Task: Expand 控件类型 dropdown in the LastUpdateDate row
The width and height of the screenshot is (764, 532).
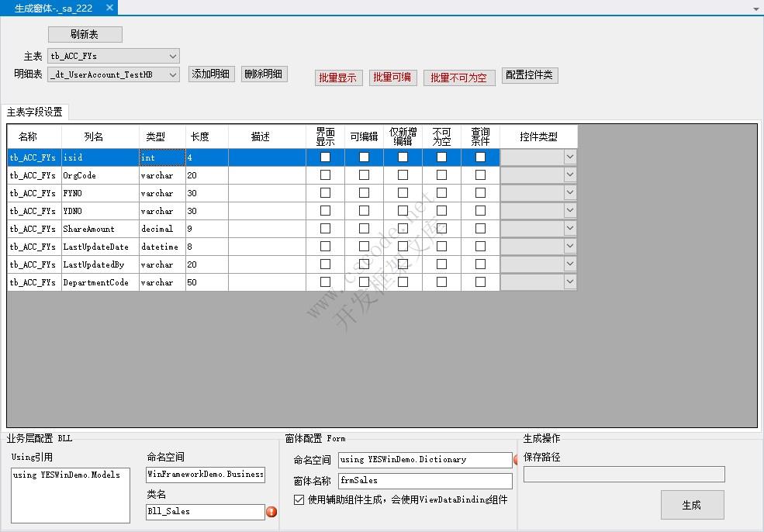Action: coord(570,247)
